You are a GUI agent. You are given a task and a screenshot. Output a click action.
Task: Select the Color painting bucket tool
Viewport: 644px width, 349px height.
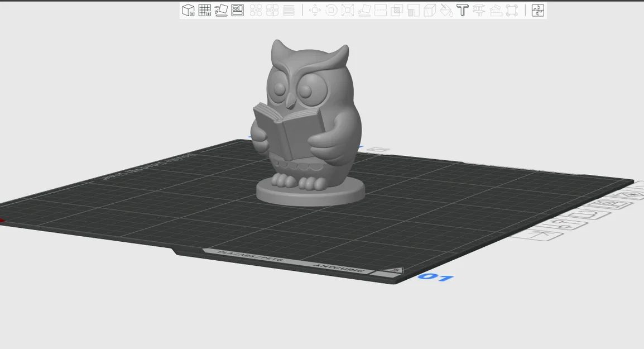point(446,10)
